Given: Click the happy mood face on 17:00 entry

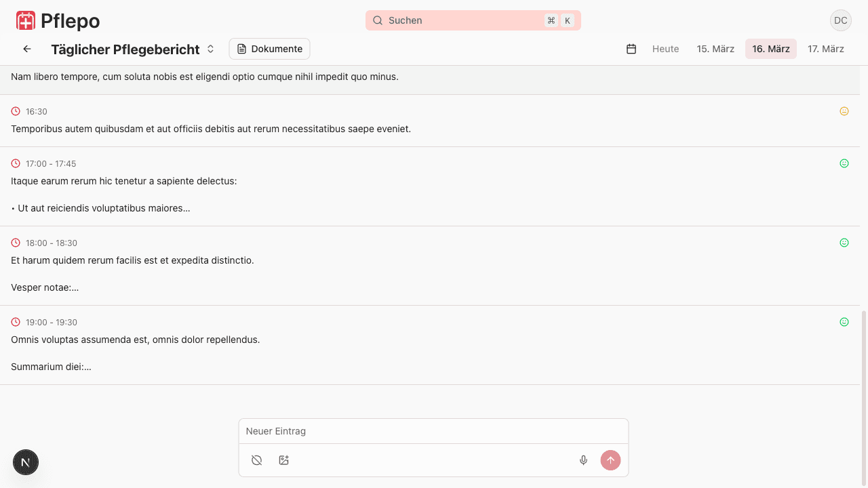Looking at the screenshot, I should [844, 163].
